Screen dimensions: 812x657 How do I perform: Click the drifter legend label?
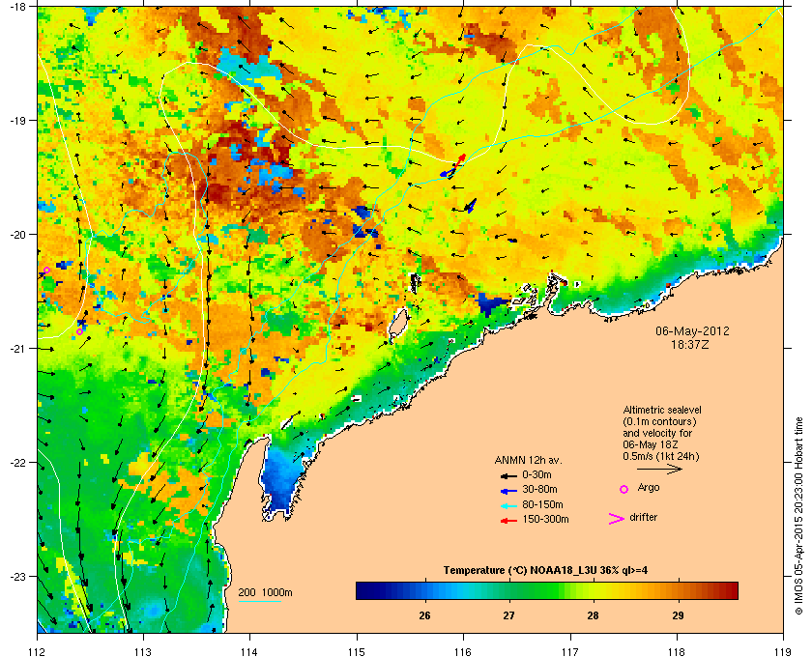(643, 517)
